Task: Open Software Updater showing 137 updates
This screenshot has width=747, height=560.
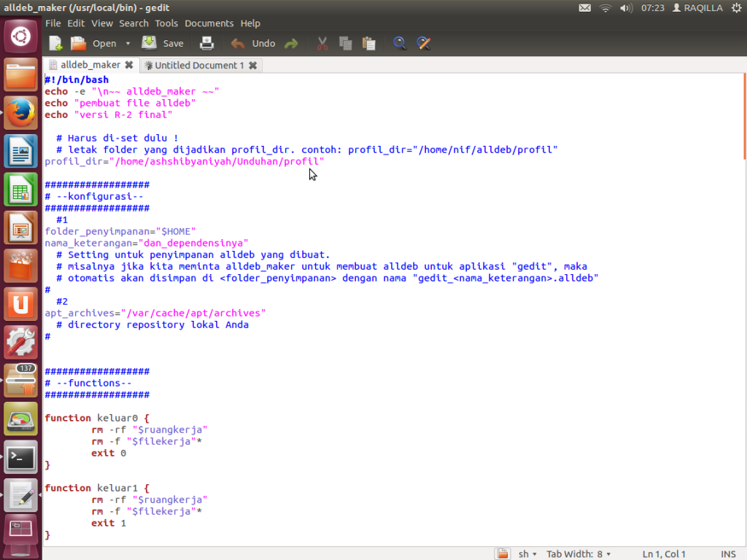Action: [20, 381]
